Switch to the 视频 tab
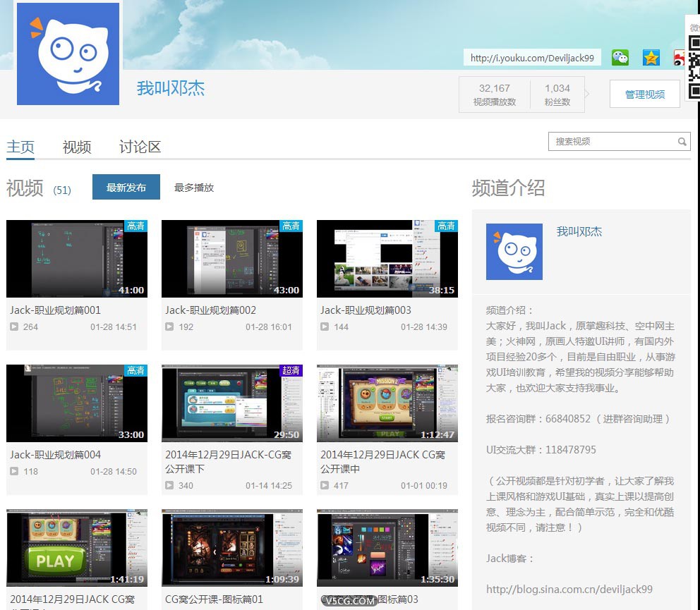Image resolution: width=700 pixels, height=610 pixels. 76,147
